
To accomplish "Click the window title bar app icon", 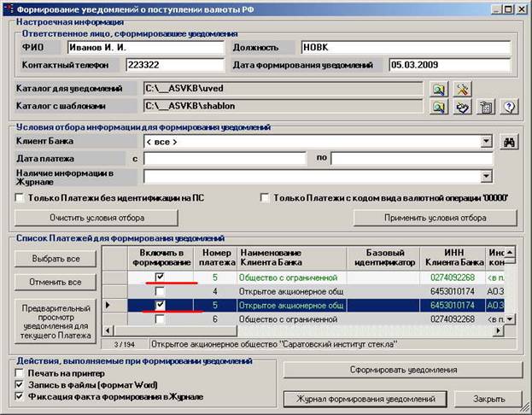I will pyautogui.click(x=10, y=9).
